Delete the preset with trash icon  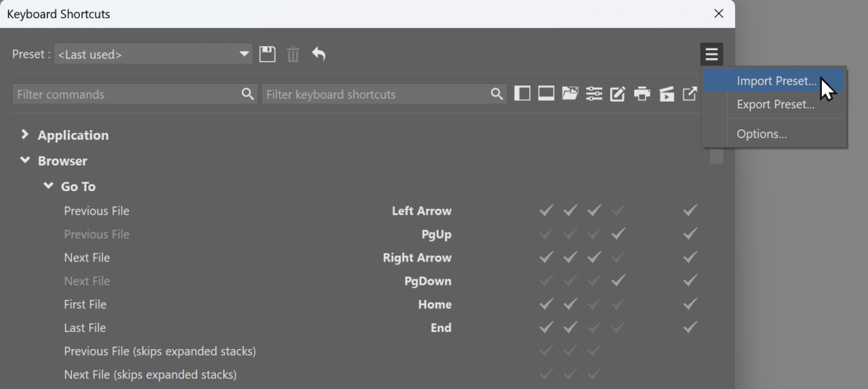[x=293, y=54]
